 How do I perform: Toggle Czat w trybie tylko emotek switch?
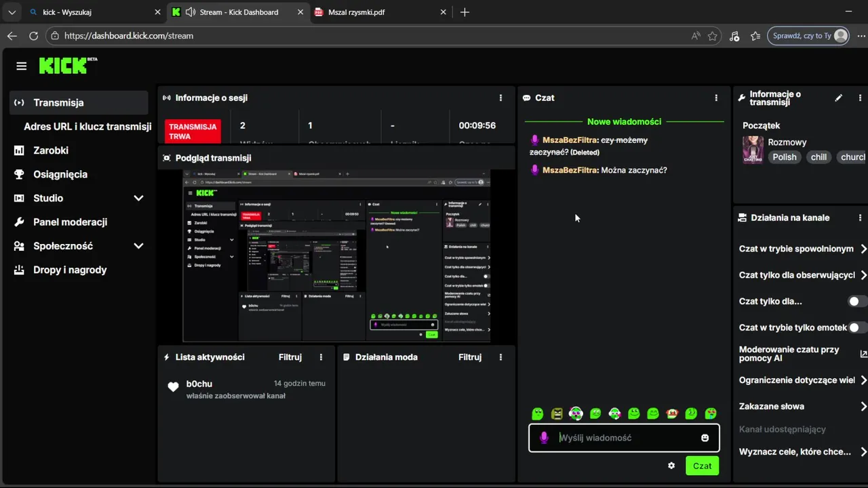click(x=858, y=327)
